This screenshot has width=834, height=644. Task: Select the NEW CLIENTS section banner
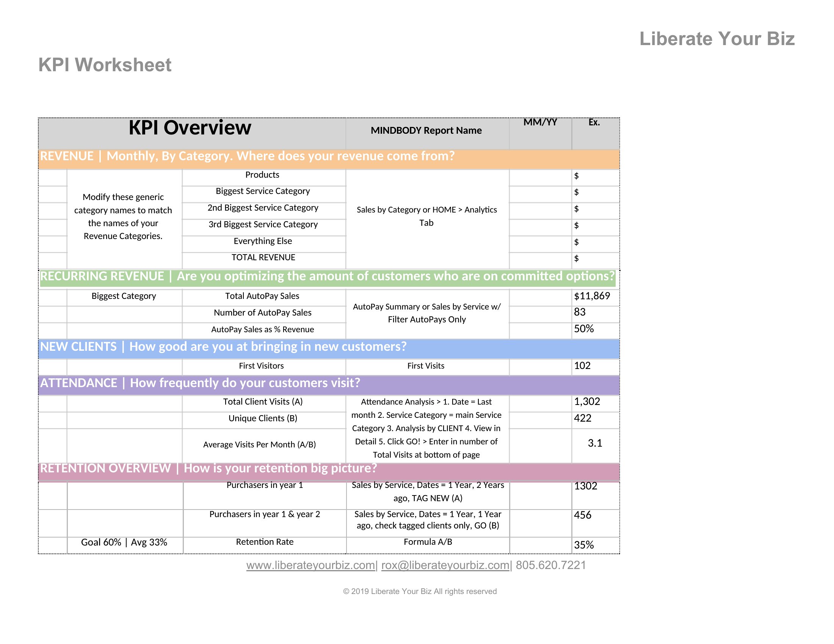328,349
